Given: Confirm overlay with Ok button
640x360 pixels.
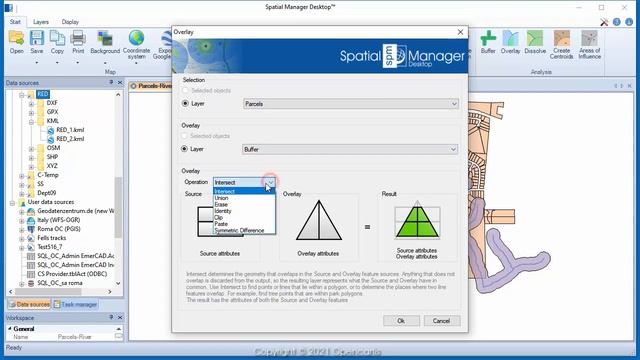Looking at the screenshot, I should coord(401,321).
